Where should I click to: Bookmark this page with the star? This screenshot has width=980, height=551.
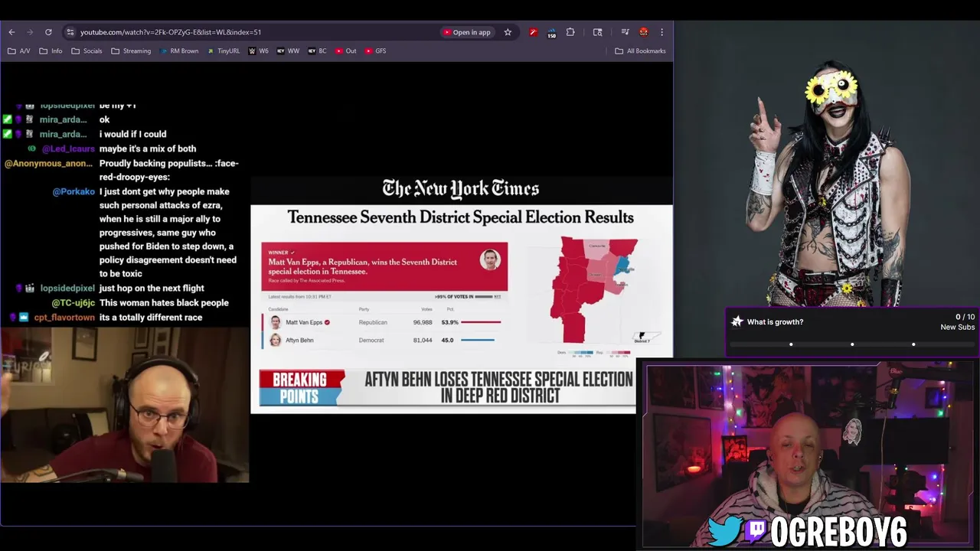pos(508,32)
